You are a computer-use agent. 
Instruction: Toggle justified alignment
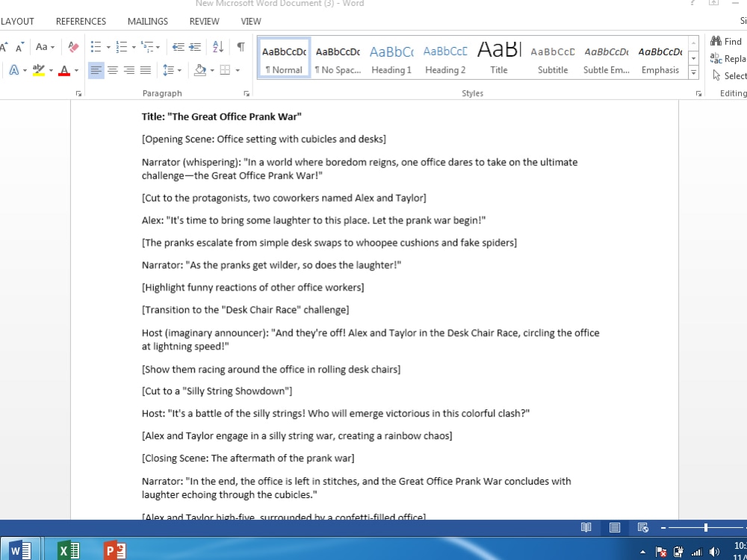146,70
